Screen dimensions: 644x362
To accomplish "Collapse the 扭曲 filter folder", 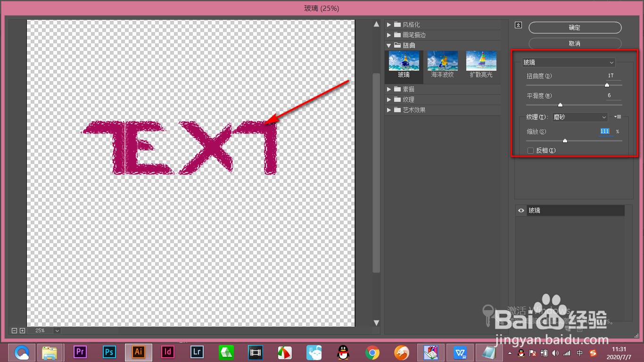I will pos(389,45).
